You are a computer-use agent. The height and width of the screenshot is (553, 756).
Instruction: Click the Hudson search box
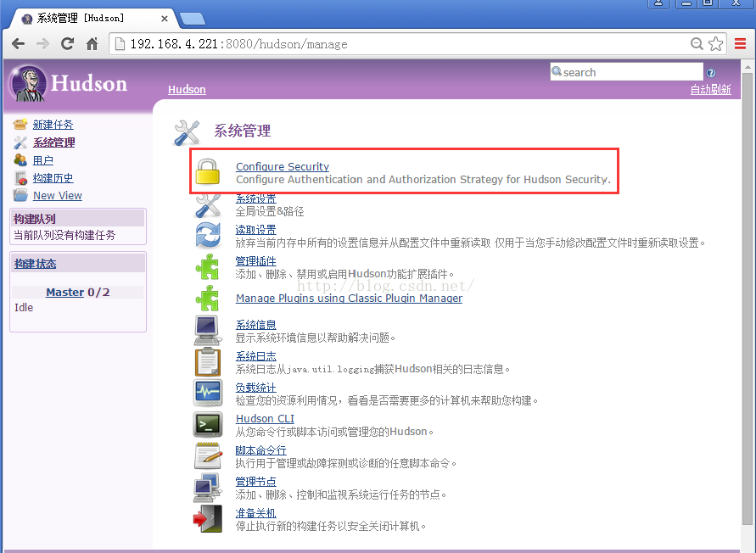tap(627, 72)
